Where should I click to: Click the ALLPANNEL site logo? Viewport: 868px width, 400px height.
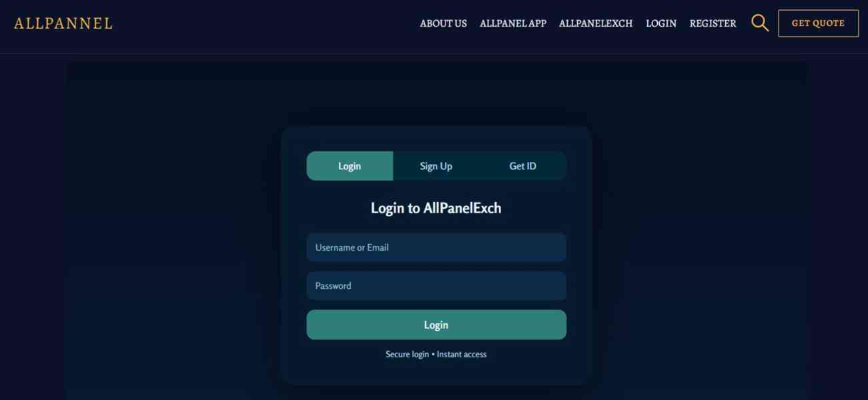pyautogui.click(x=63, y=23)
